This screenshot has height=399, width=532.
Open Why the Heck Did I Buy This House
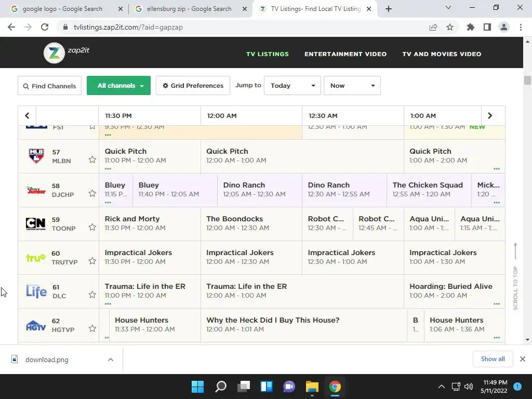coord(303,325)
